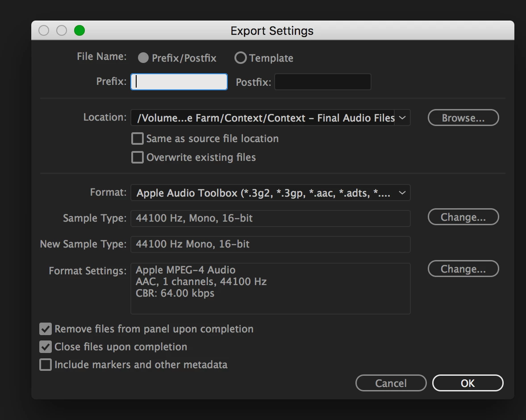The height and width of the screenshot is (420, 526).
Task: Click the Browse button
Action: pos(463,118)
